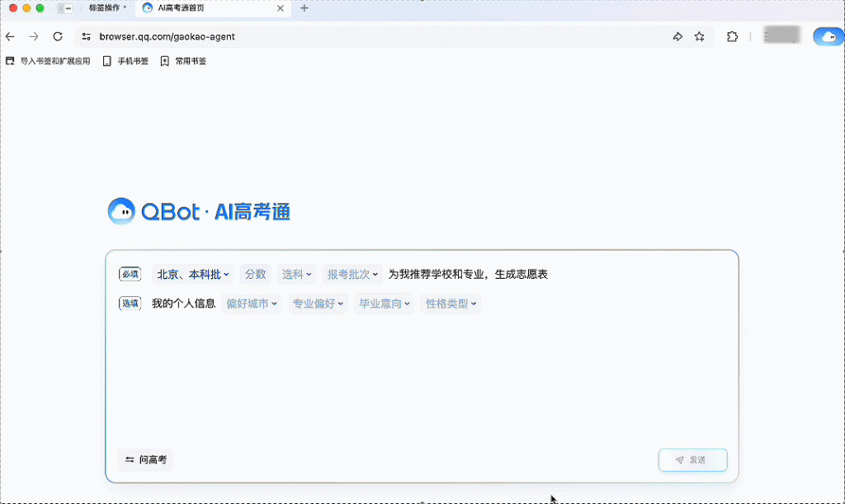Click the 分数 score field

click(x=256, y=275)
